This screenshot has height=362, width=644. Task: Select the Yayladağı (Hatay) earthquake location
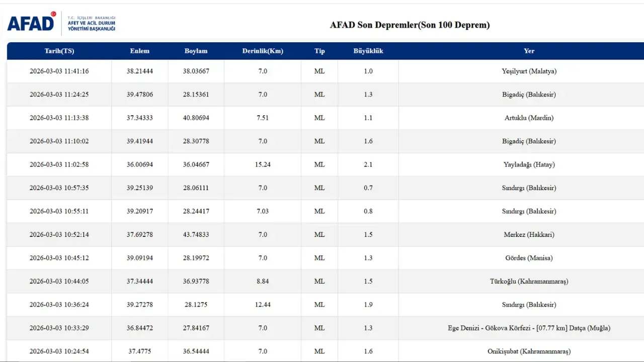529,165
